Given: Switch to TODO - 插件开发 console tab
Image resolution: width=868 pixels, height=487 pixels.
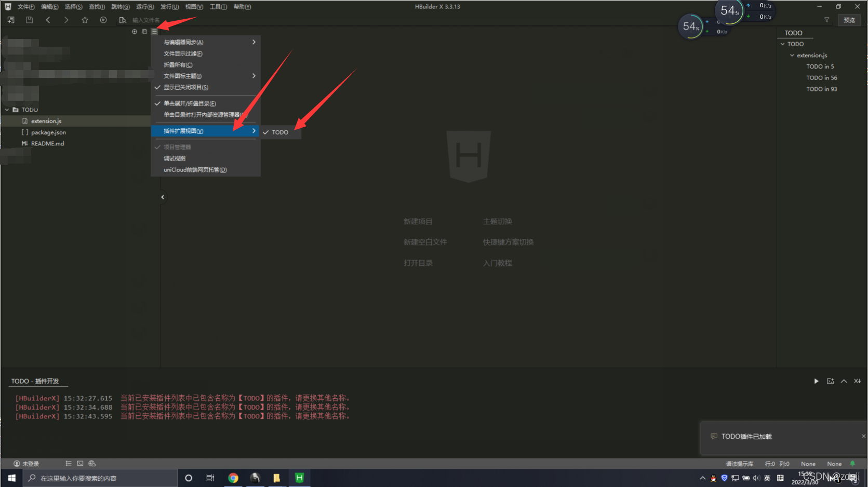Looking at the screenshot, I should tap(35, 381).
